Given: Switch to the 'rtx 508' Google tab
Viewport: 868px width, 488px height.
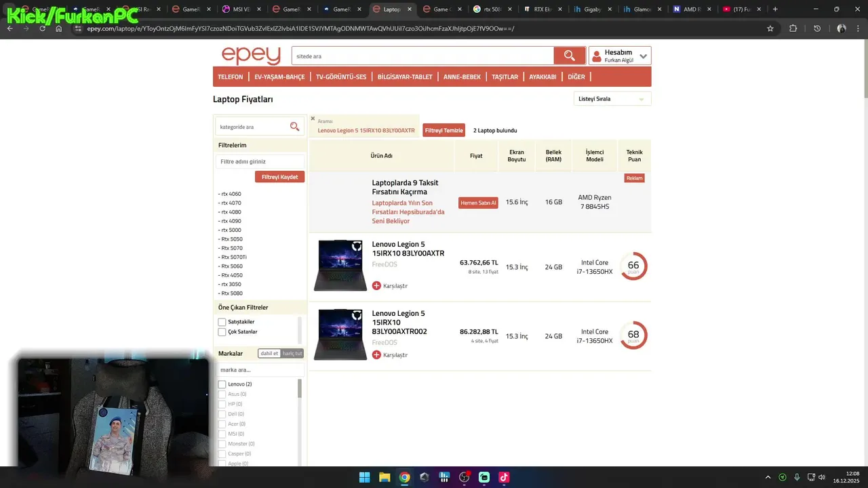Looking at the screenshot, I should 493,9.
